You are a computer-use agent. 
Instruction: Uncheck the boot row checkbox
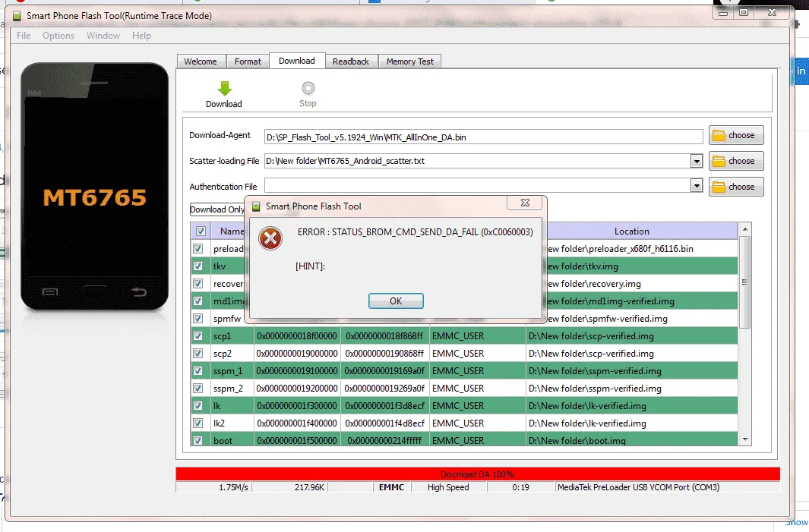[x=198, y=440]
